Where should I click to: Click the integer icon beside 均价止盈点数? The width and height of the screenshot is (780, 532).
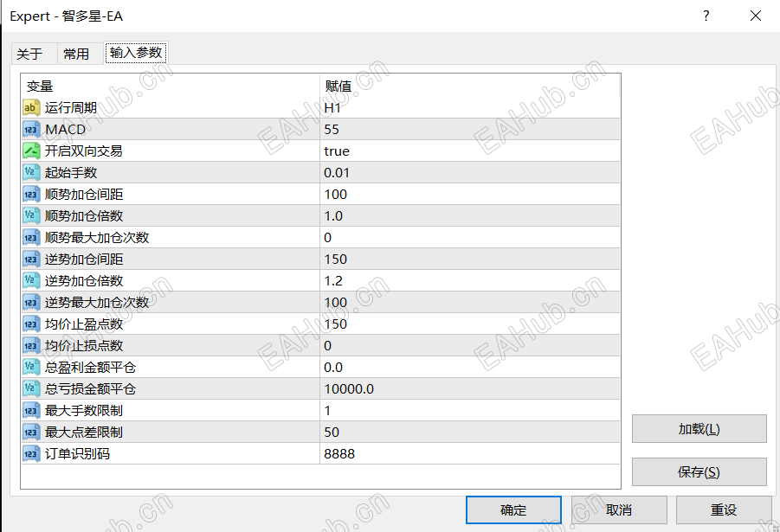(x=31, y=324)
